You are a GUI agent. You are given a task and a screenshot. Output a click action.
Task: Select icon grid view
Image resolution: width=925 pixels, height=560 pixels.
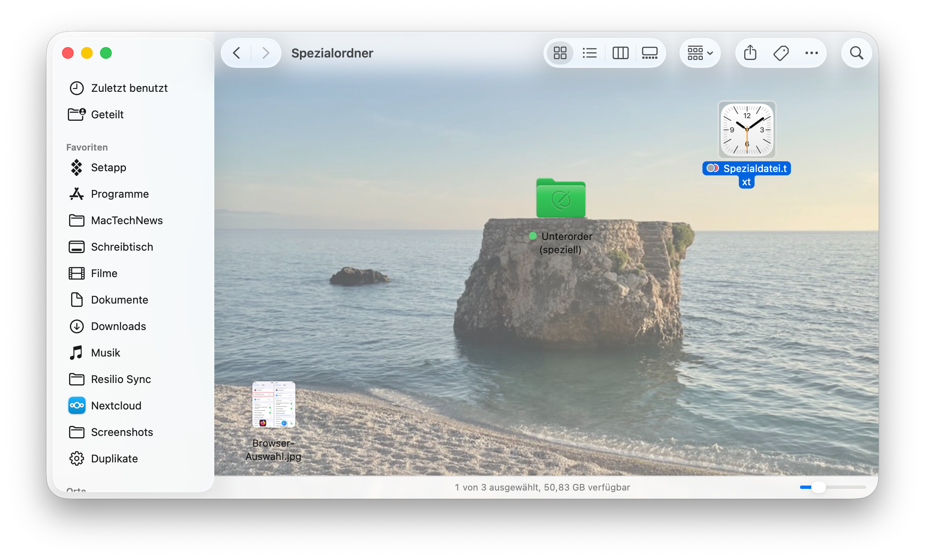coord(560,53)
